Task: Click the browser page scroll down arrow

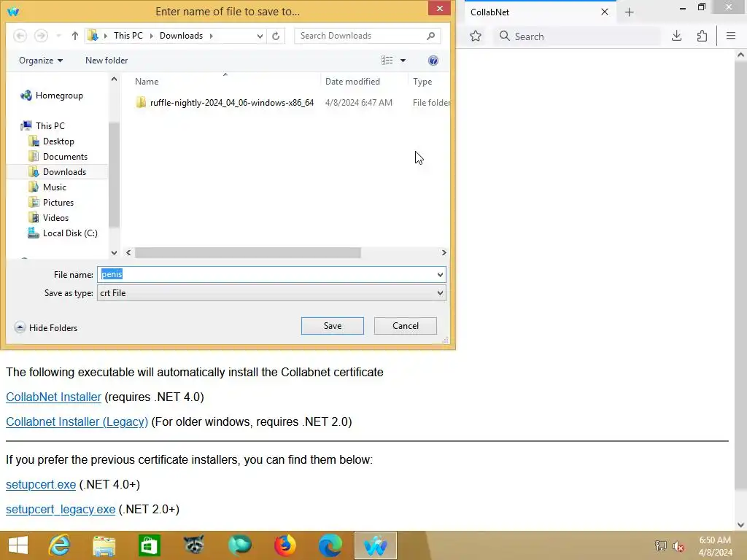Action: pos(740,525)
